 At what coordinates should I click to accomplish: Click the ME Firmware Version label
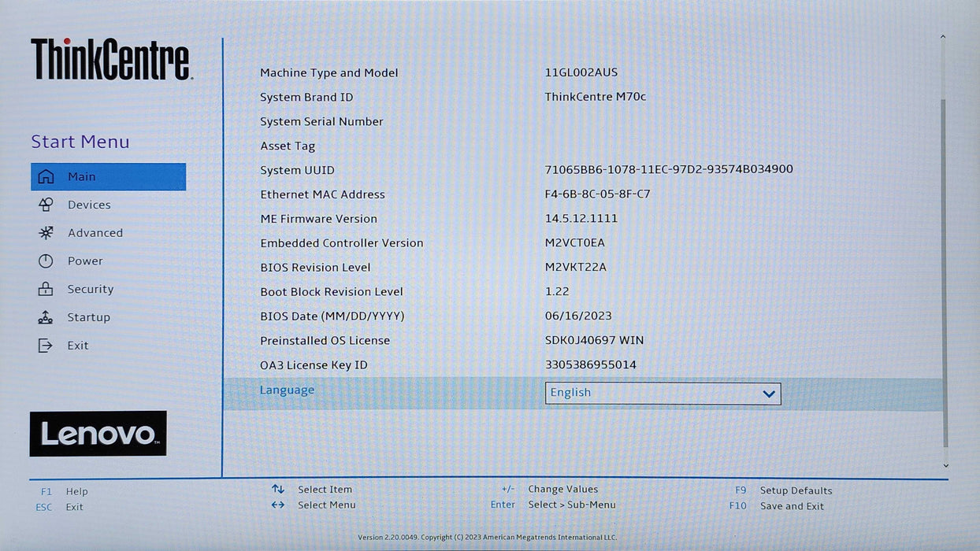click(318, 219)
